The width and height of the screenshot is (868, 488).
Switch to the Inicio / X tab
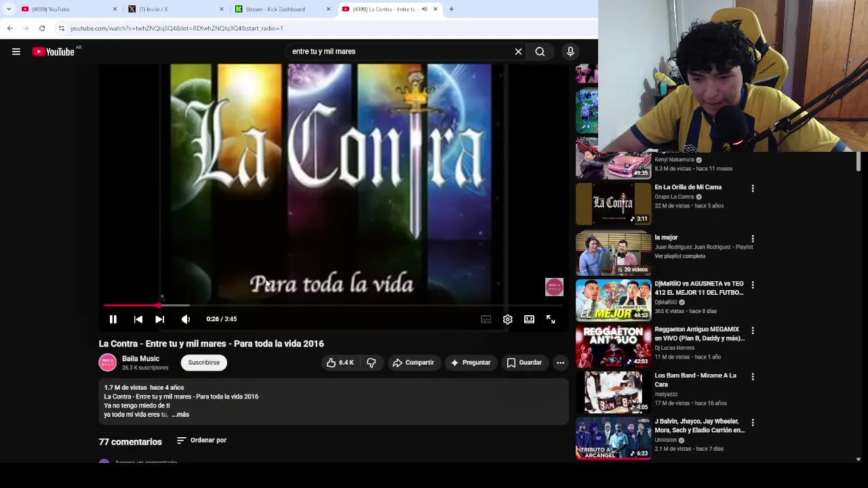click(x=175, y=9)
